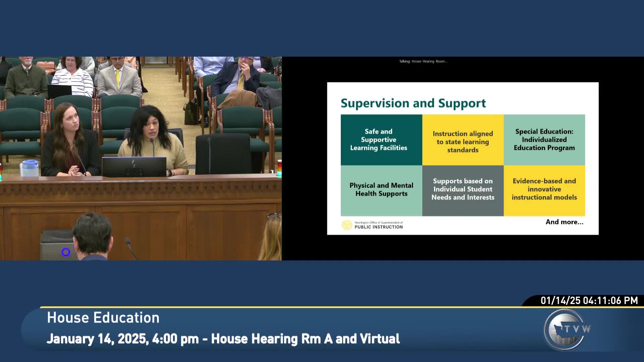The height and width of the screenshot is (362, 644).
Task: Select the gray 'Supports based on Individual Student Needs' tile
Action: click(463, 189)
